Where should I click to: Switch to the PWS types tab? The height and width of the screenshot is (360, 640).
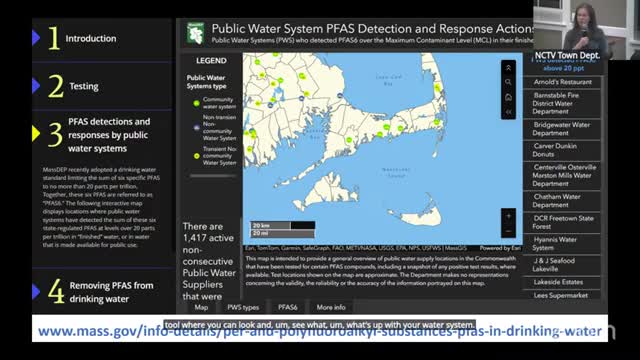tap(243, 307)
